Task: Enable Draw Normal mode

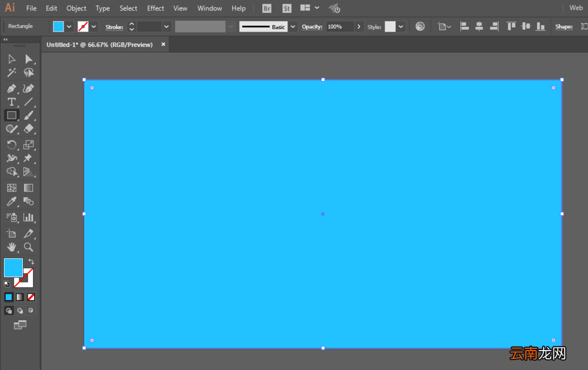Action: click(x=9, y=311)
